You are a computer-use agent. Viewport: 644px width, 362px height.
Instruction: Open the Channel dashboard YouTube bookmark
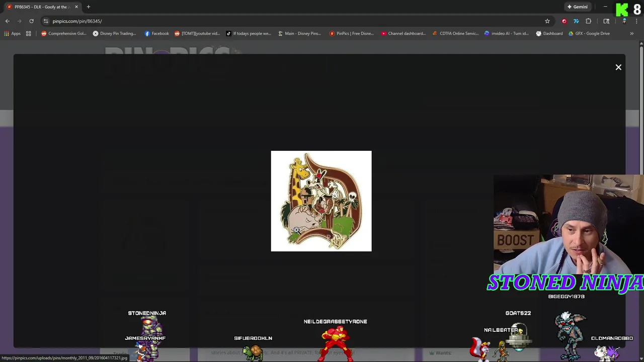(x=403, y=34)
